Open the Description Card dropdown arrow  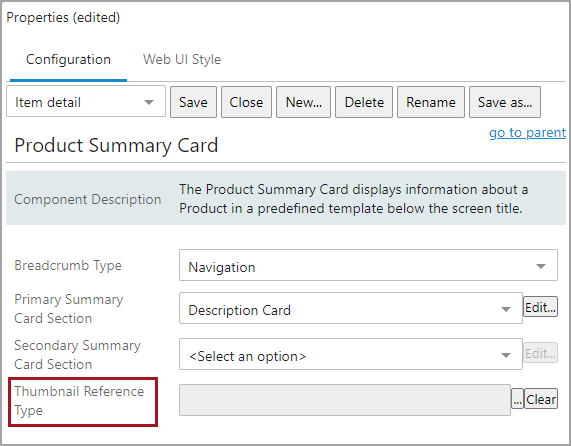(x=505, y=309)
